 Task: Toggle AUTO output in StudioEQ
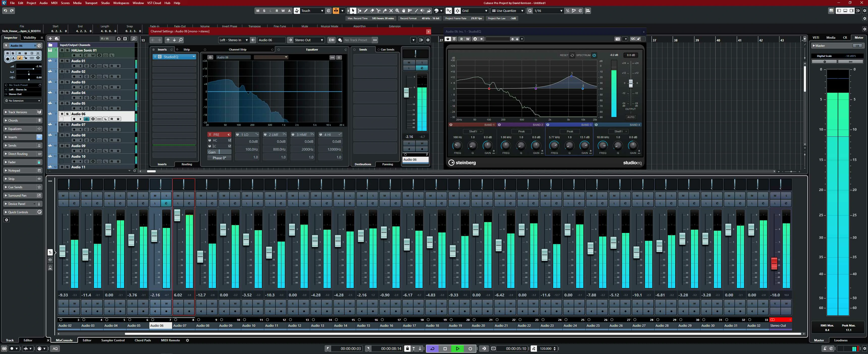pyautogui.click(x=631, y=117)
